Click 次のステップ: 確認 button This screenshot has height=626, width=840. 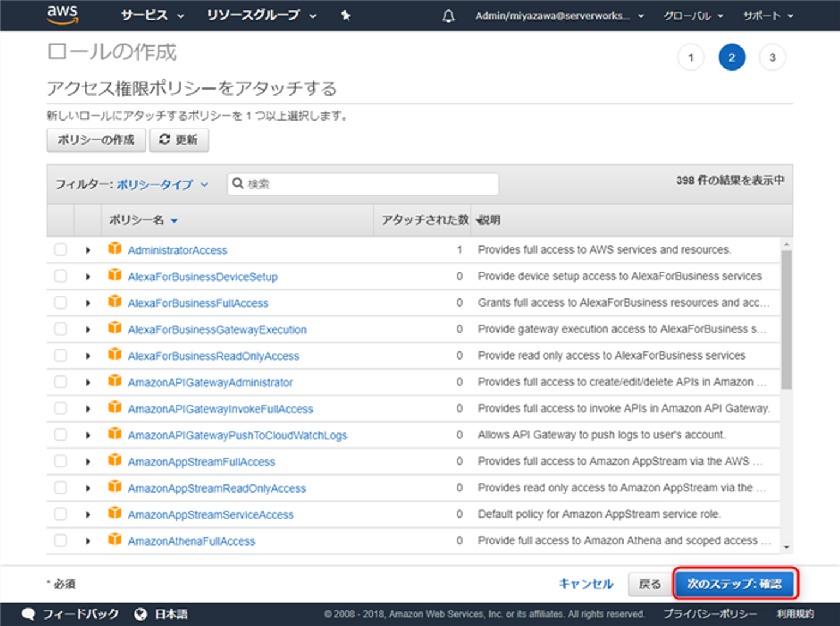coord(735,583)
